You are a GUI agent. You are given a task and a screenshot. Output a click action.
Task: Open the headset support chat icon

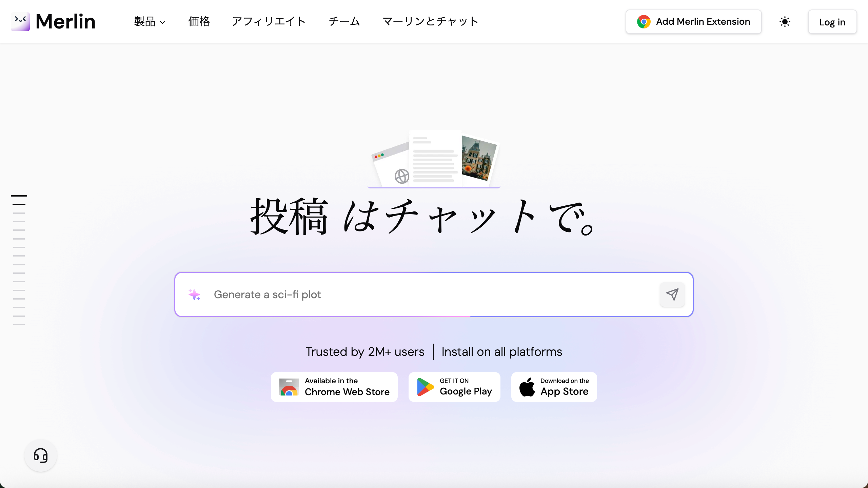coord(41,455)
